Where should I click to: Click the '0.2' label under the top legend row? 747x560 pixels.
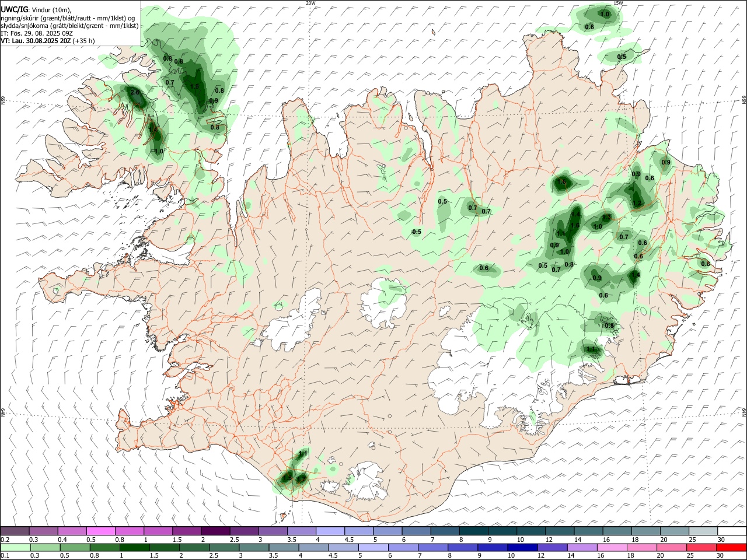pos(5,540)
